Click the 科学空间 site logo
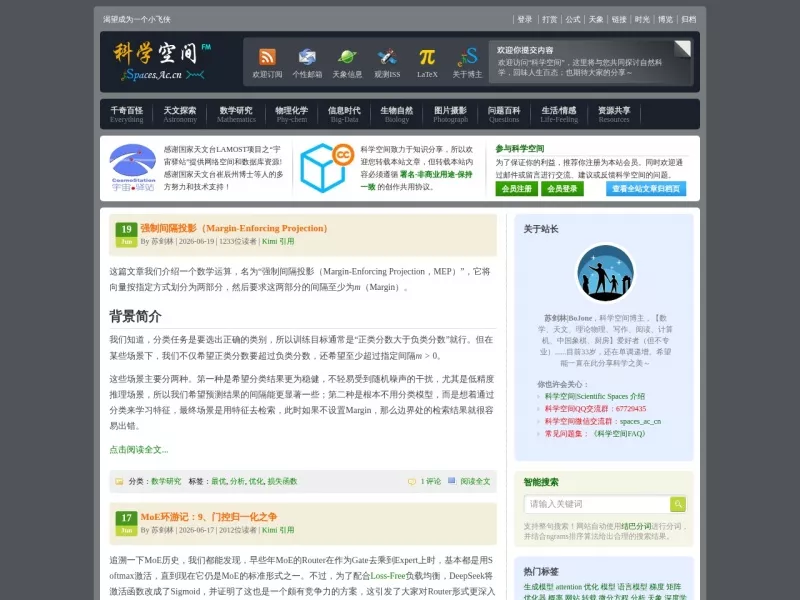The width and height of the screenshot is (800, 600). [x=162, y=62]
